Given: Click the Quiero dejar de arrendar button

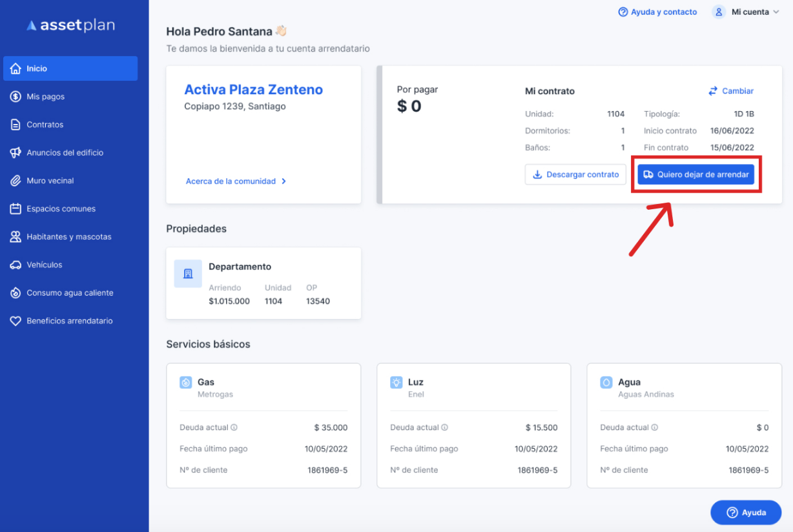Looking at the screenshot, I should coord(696,174).
